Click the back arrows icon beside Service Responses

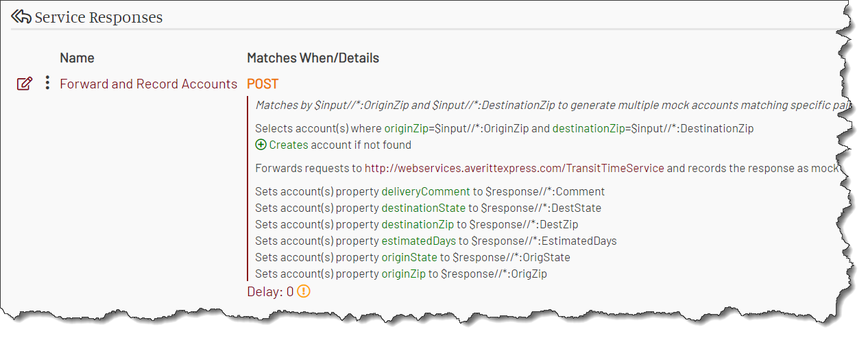[x=21, y=16]
